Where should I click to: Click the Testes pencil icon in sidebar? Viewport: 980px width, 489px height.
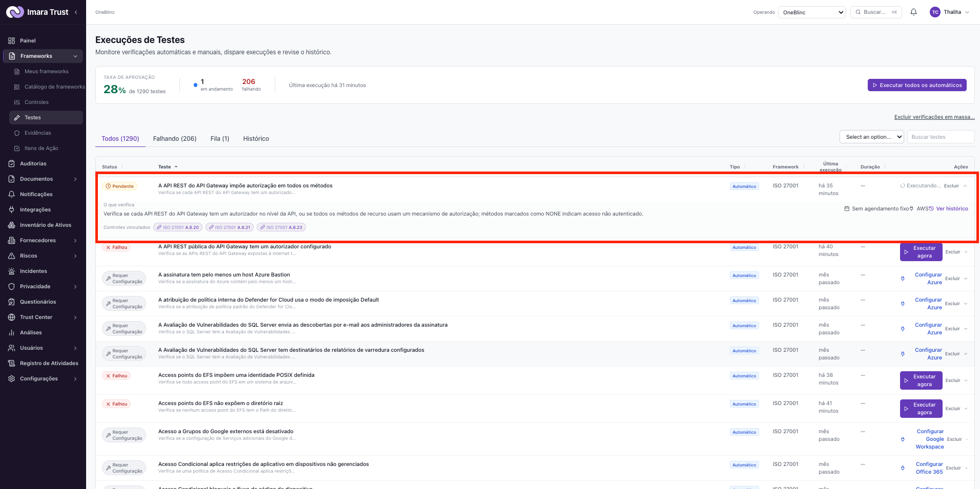pyautogui.click(x=17, y=117)
